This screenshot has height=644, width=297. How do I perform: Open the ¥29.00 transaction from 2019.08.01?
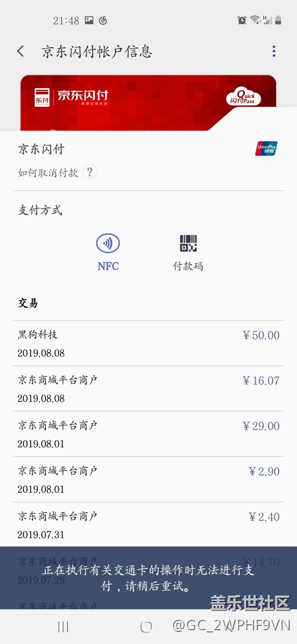point(148,434)
